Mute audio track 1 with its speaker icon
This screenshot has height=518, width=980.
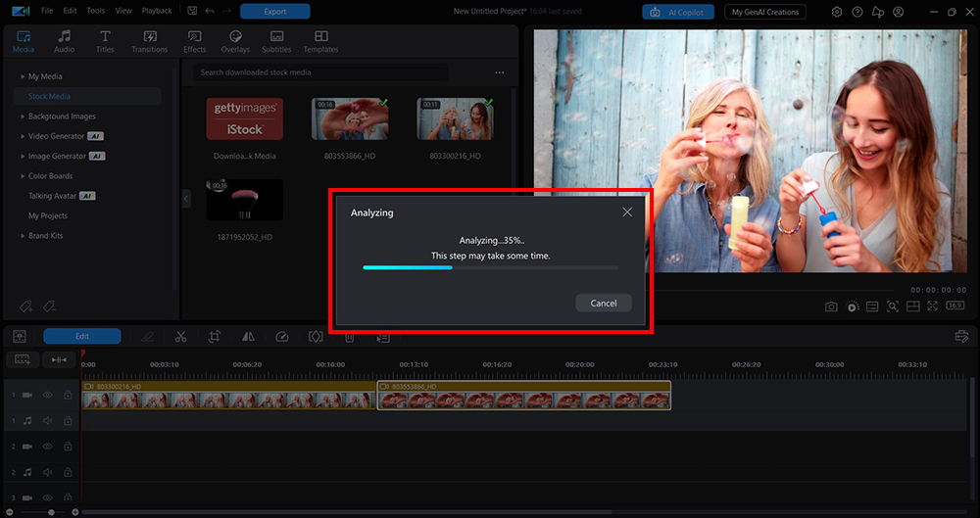[x=47, y=421]
